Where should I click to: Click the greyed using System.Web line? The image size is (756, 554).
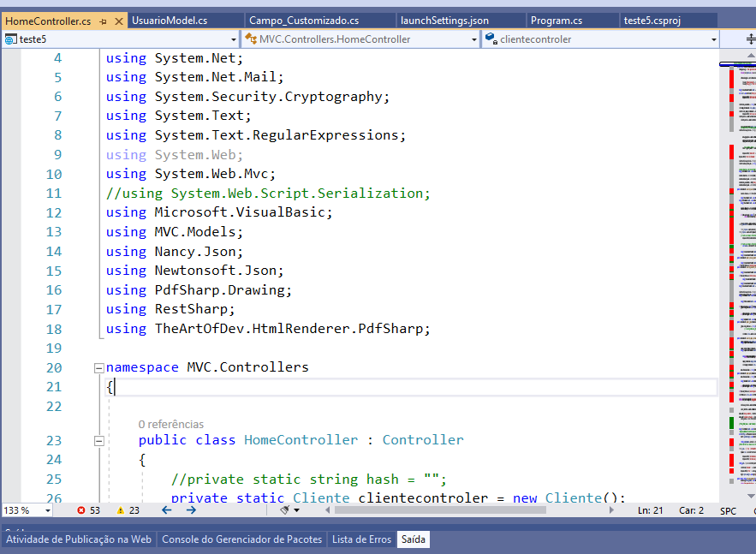coord(175,155)
